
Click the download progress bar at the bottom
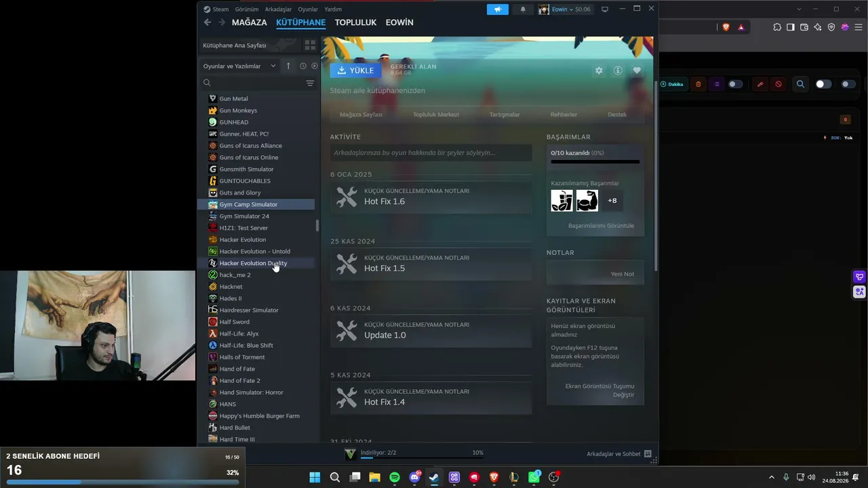(422, 458)
